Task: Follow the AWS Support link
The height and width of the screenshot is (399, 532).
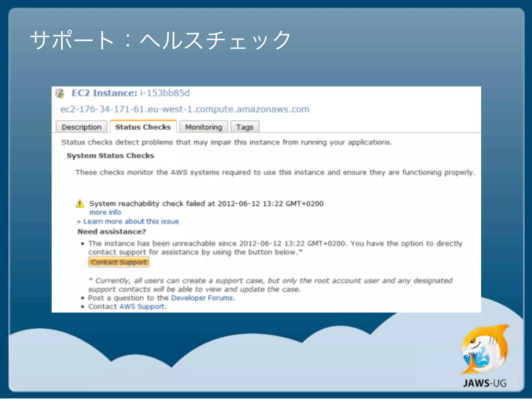Action: 142,307
